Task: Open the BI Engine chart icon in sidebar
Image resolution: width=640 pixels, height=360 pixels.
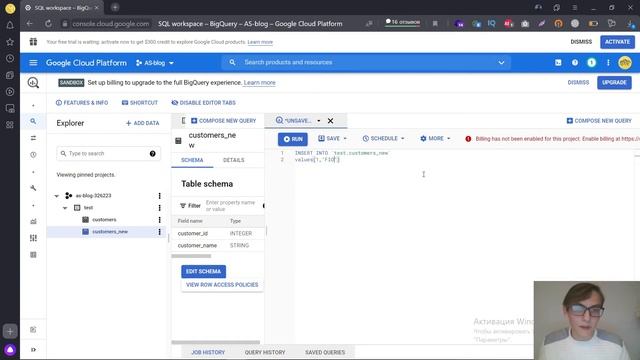Action: 33,221
